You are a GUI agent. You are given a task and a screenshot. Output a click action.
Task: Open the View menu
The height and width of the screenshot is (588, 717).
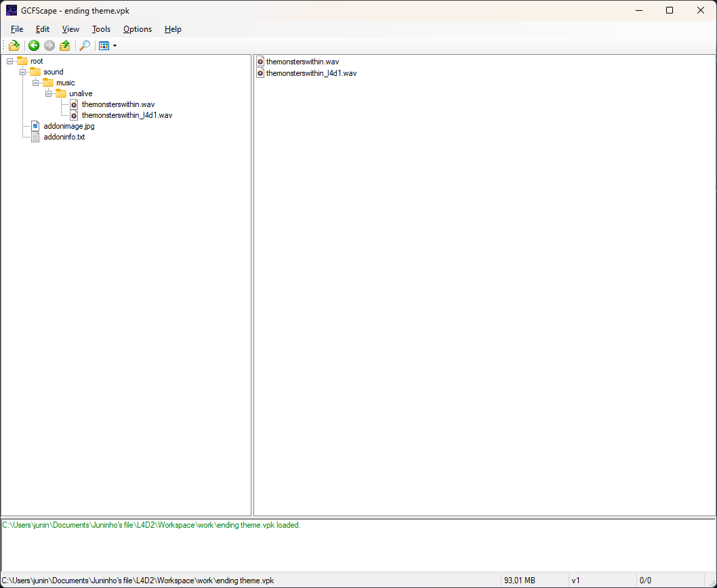point(71,29)
